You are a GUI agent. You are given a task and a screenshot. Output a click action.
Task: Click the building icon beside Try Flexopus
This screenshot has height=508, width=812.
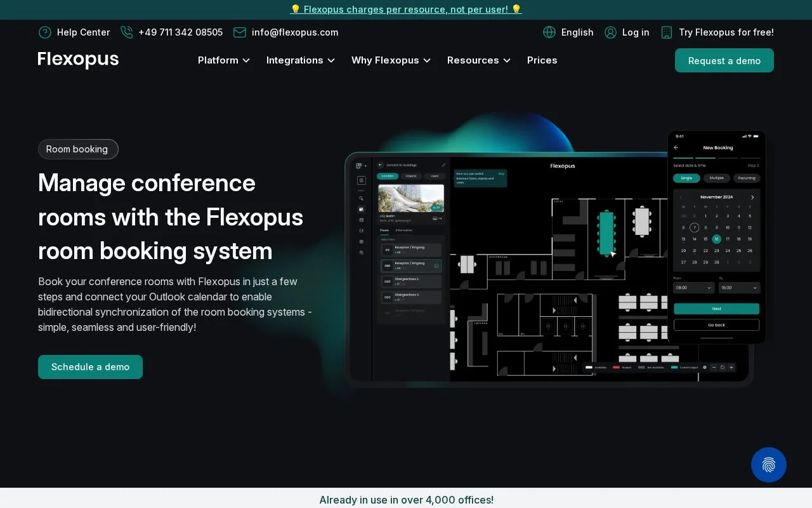pos(667,32)
